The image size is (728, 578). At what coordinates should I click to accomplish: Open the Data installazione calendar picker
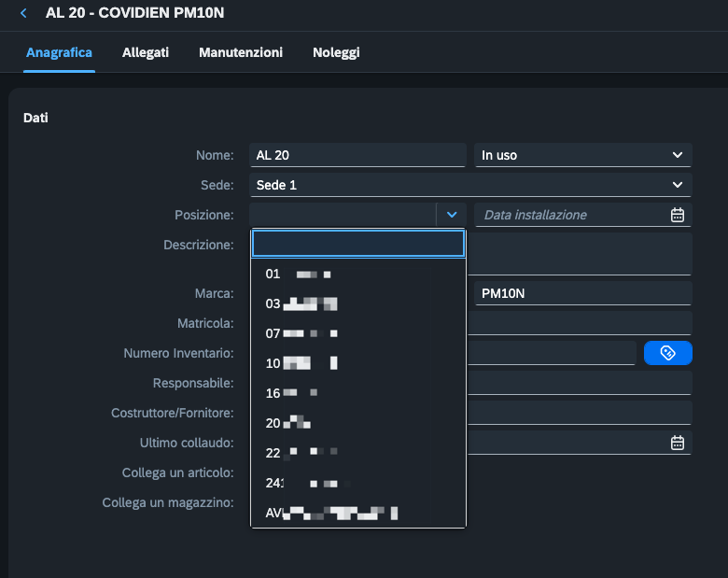click(678, 215)
